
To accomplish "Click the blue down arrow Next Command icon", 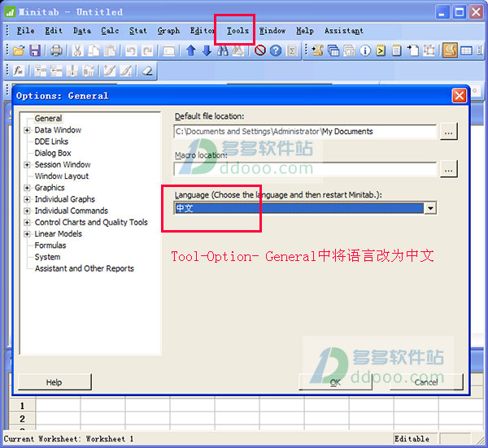I will (207, 50).
